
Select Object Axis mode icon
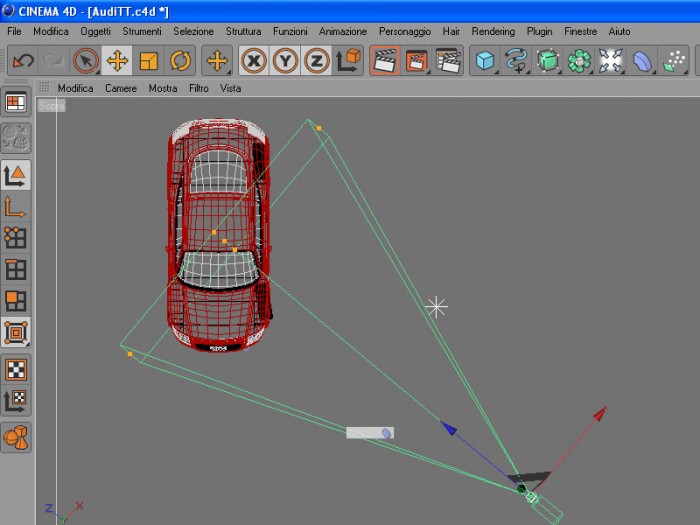[x=16, y=207]
